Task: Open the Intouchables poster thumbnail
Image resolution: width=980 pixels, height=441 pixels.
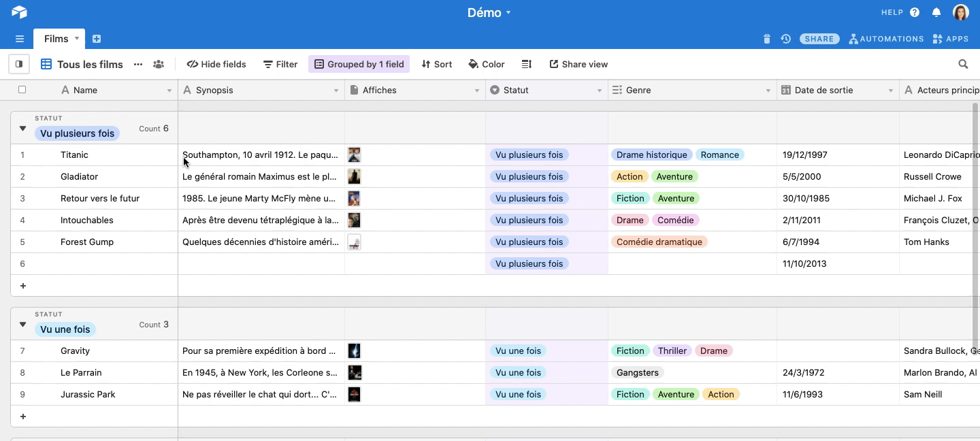Action: click(x=354, y=220)
